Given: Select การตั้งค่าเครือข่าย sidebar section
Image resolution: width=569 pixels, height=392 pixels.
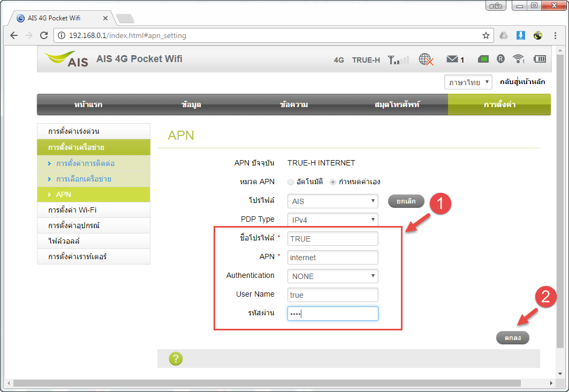Looking at the screenshot, I should tap(94, 147).
